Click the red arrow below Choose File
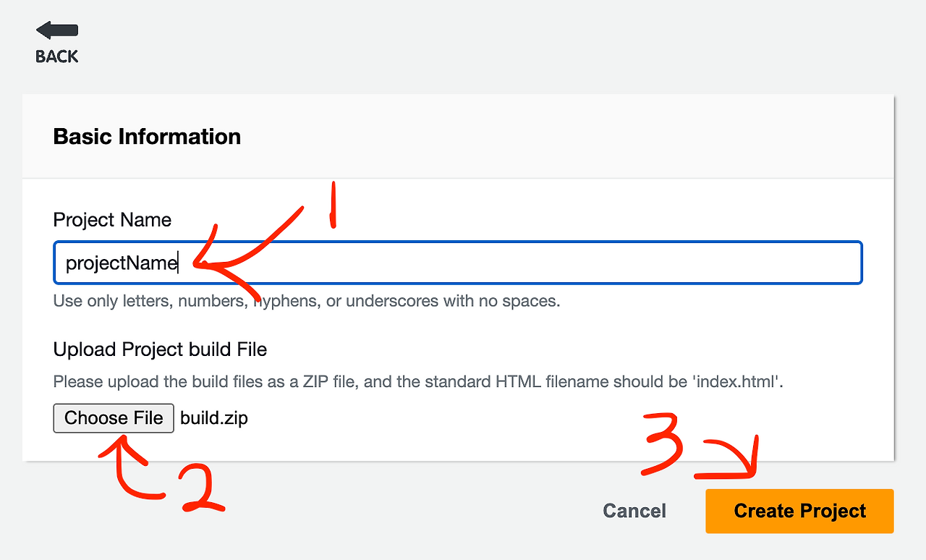Viewport: 926px width, 560px height. (x=130, y=470)
